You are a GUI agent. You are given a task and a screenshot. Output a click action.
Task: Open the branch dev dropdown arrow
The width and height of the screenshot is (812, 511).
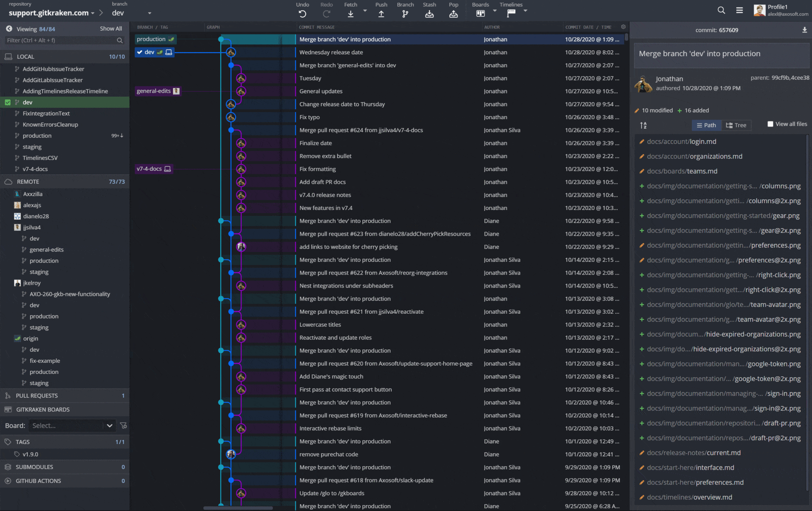click(149, 13)
